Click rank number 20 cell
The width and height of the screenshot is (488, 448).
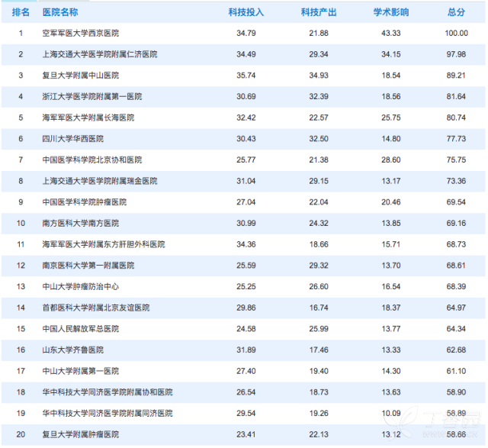(x=21, y=434)
